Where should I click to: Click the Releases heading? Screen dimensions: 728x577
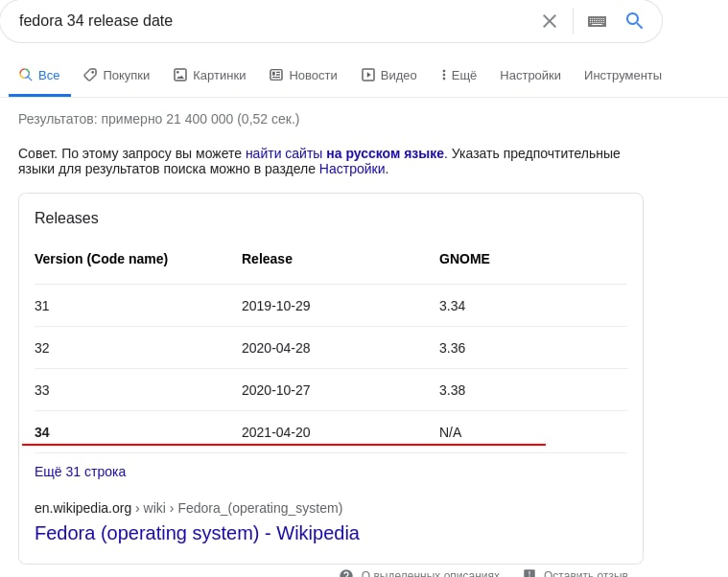click(x=66, y=218)
